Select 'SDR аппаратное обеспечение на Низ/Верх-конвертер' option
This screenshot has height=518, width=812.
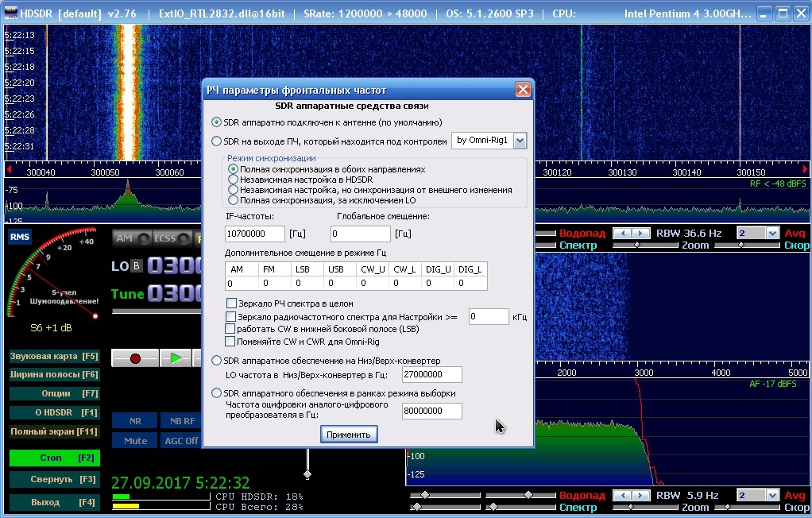tap(216, 361)
